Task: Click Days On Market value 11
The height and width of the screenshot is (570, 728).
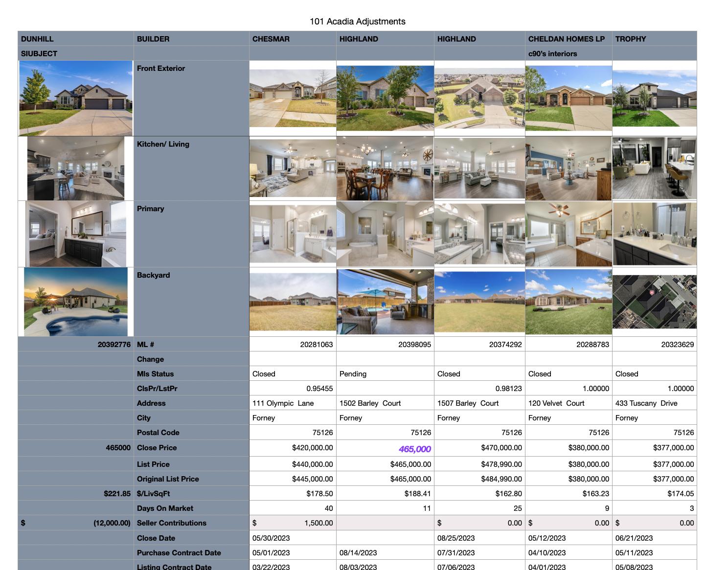Action: coord(427,508)
